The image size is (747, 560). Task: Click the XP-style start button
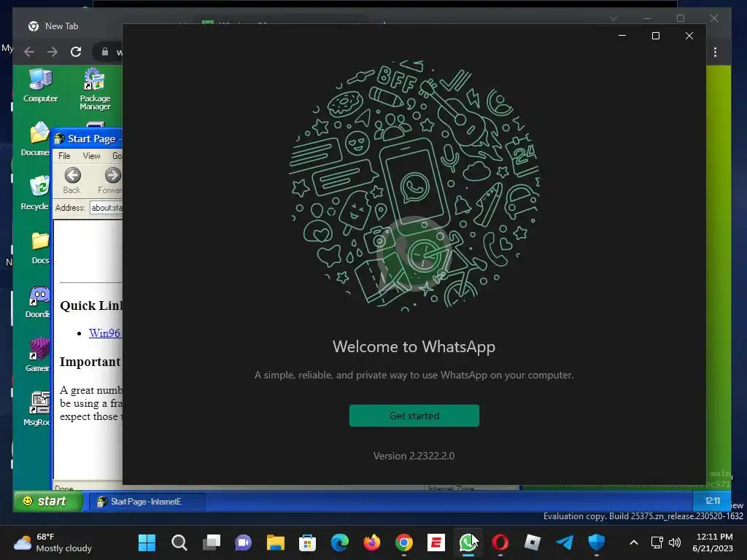click(47, 502)
